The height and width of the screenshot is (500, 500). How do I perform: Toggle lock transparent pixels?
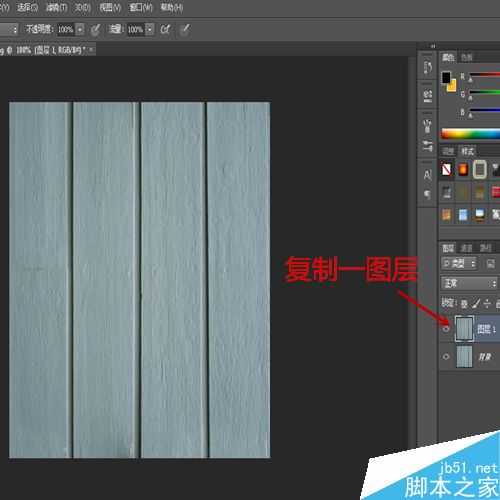click(464, 304)
